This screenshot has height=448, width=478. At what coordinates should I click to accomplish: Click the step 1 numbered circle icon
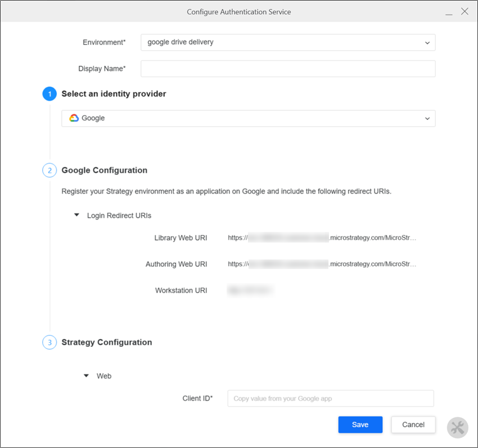coord(49,94)
